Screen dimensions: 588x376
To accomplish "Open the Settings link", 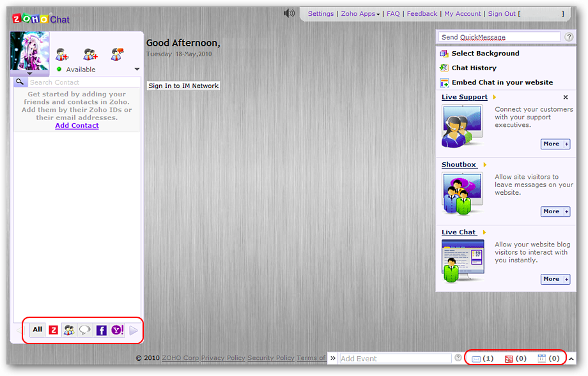I will tap(321, 14).
